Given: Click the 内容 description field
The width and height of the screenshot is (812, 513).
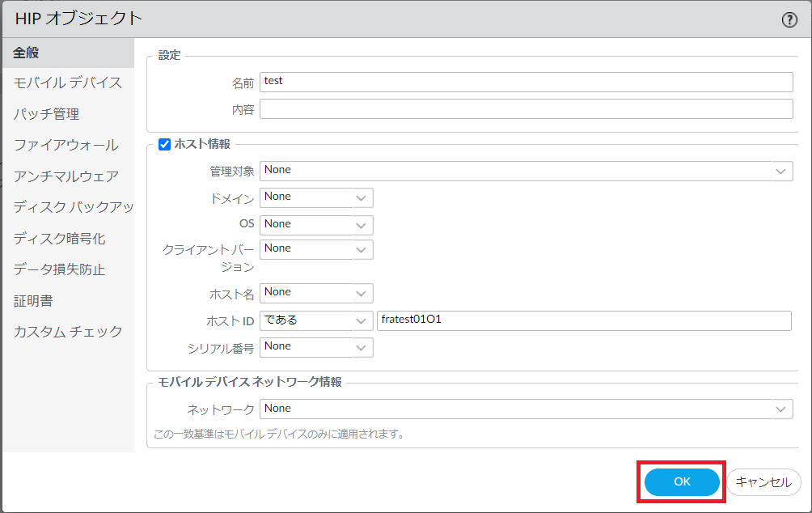Looking at the screenshot, I should pos(526,109).
